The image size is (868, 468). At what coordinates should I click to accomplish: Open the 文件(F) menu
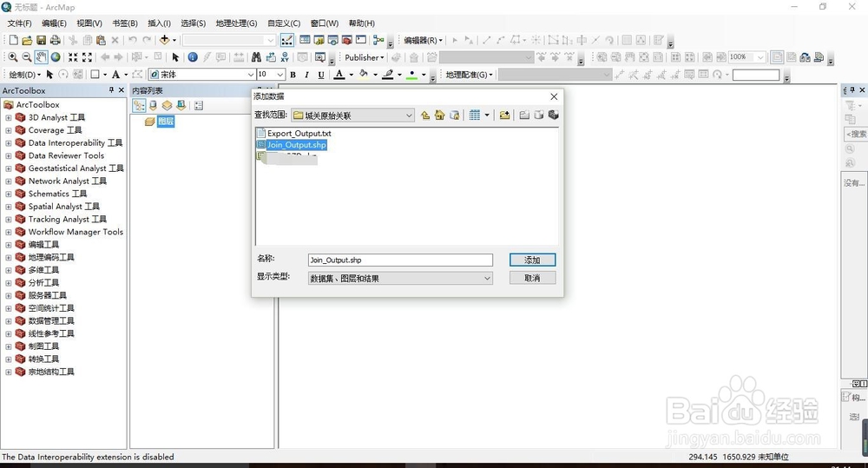[19, 23]
